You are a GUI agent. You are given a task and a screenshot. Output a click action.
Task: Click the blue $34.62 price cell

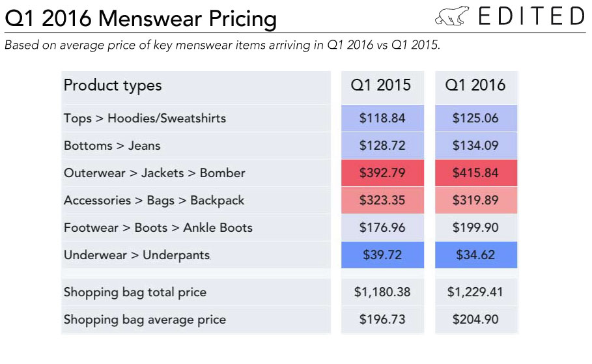click(x=476, y=255)
